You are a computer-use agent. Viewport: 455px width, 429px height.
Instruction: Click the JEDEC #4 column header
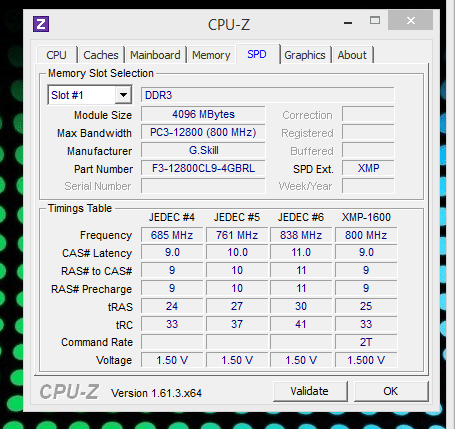(x=172, y=217)
